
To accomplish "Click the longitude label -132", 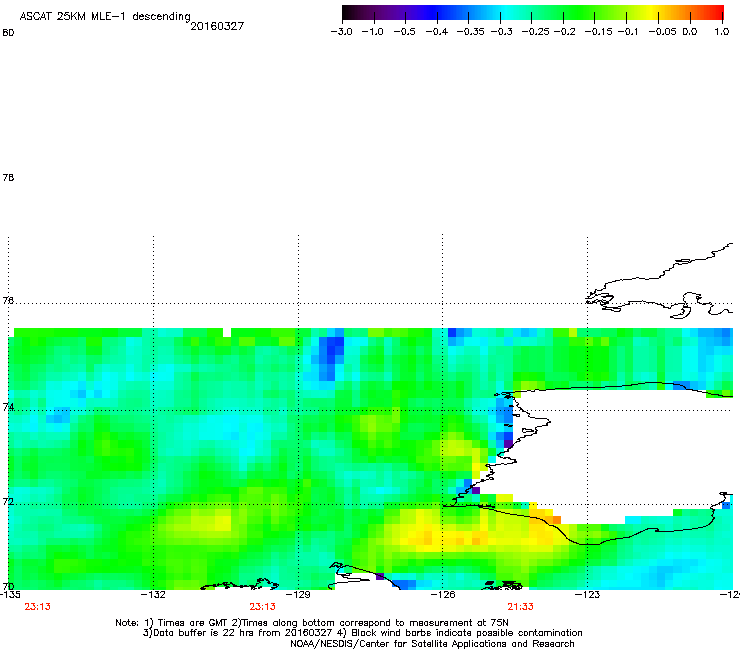I will point(153,594).
